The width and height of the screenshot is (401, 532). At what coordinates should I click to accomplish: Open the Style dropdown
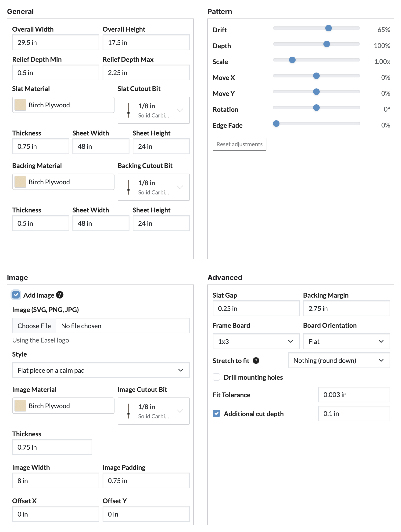(101, 370)
